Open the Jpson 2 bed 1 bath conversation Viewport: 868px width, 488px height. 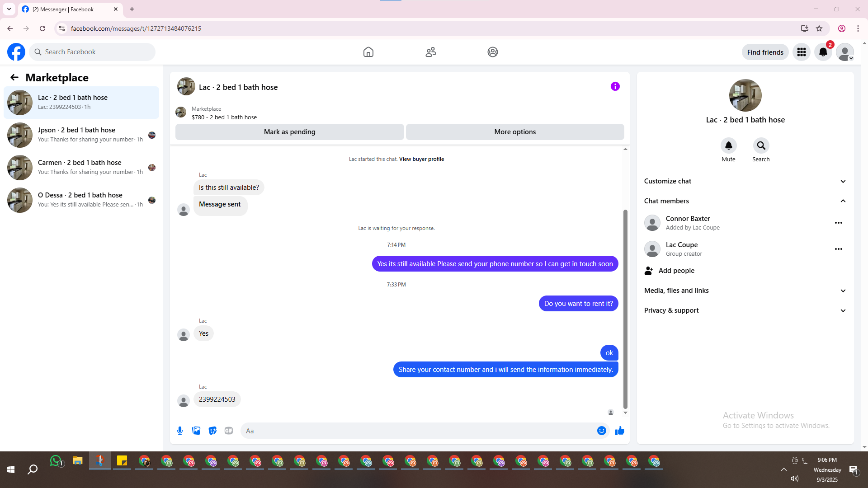(81, 135)
